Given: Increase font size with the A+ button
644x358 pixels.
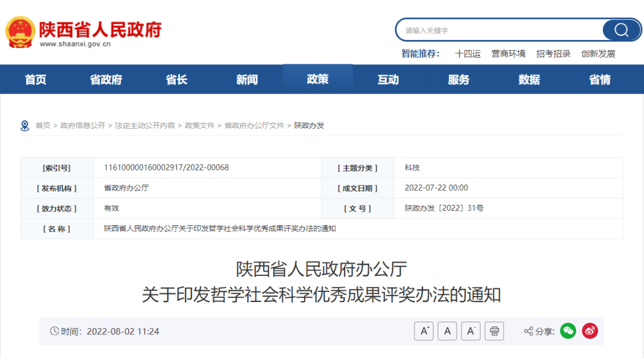Looking at the screenshot, I should [x=424, y=331].
